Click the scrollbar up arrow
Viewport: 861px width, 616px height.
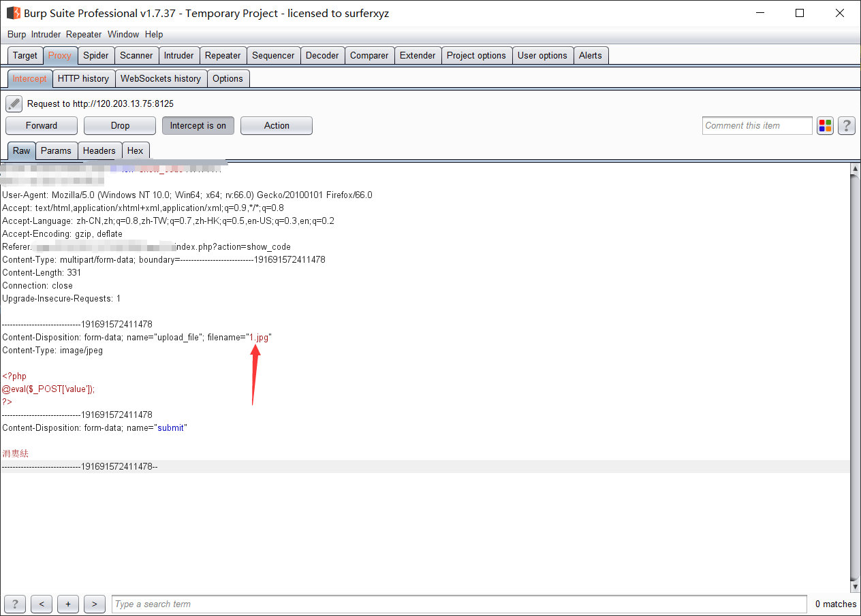point(856,168)
